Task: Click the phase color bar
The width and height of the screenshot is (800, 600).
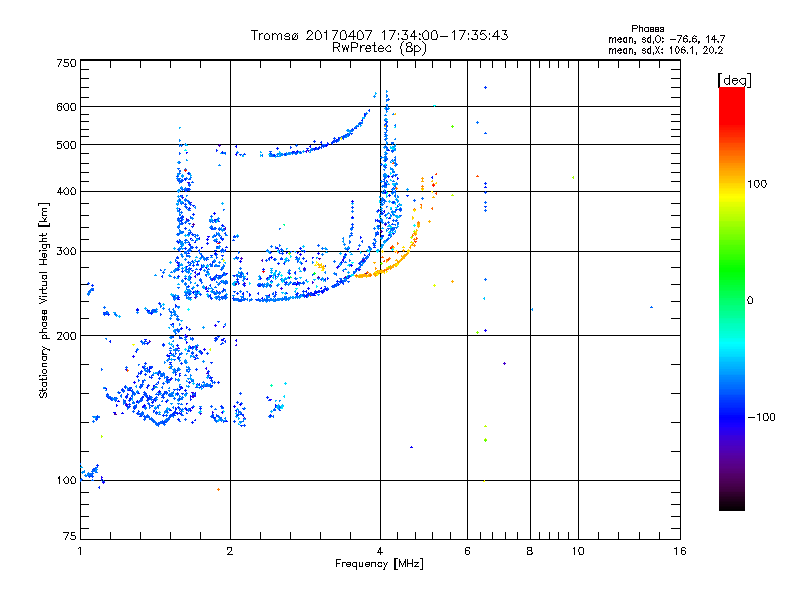Action: pyautogui.click(x=732, y=299)
